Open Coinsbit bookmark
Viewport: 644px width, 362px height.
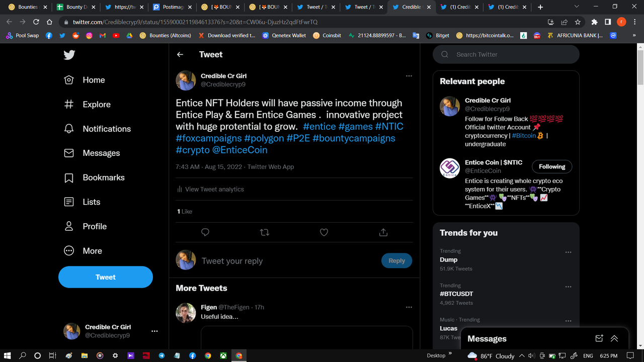tap(327, 36)
